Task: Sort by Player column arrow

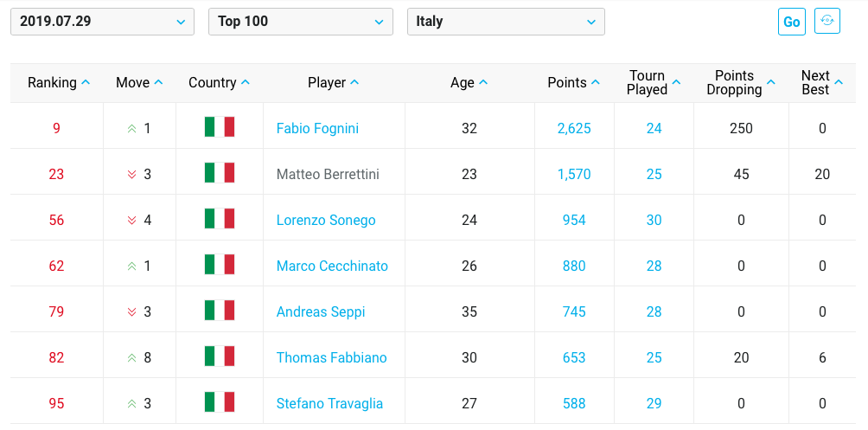Action: [354, 82]
